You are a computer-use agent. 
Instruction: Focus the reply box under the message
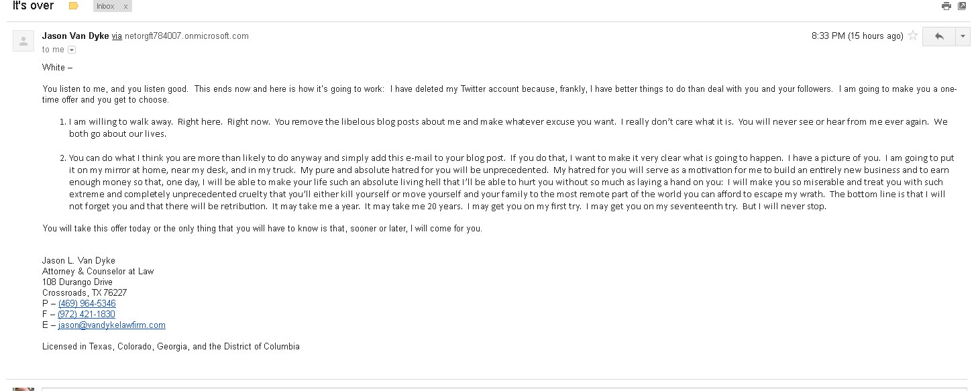click(504, 389)
